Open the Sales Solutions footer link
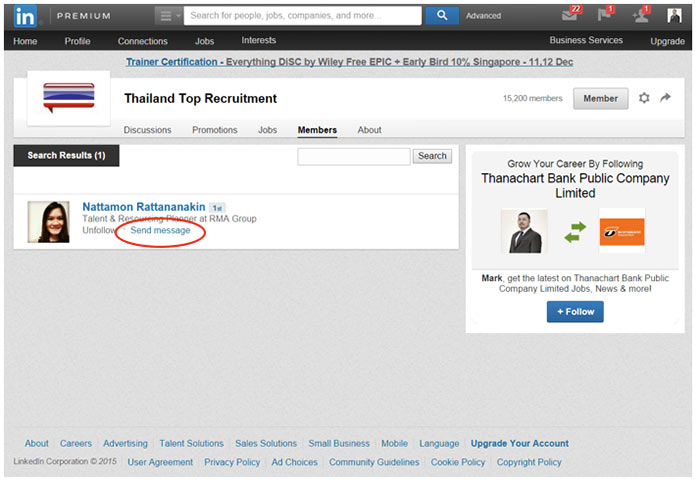This screenshot has height=480, width=700. [266, 443]
